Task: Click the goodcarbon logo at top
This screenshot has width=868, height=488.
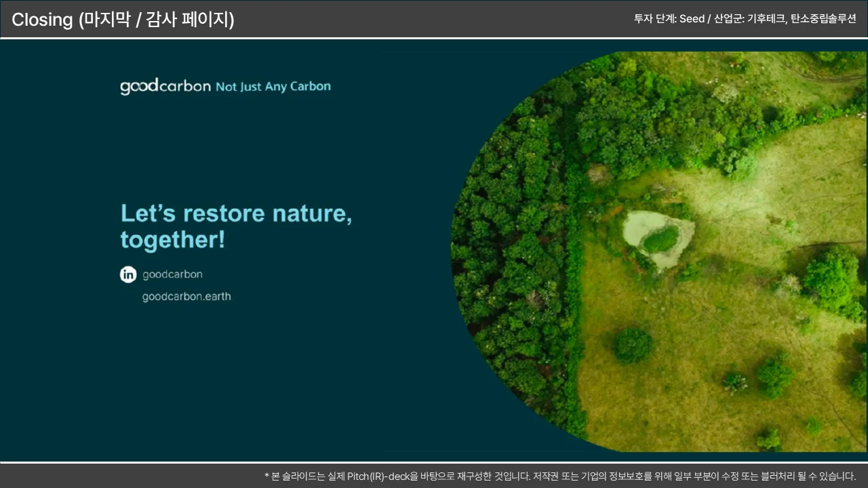Action: click(x=165, y=87)
